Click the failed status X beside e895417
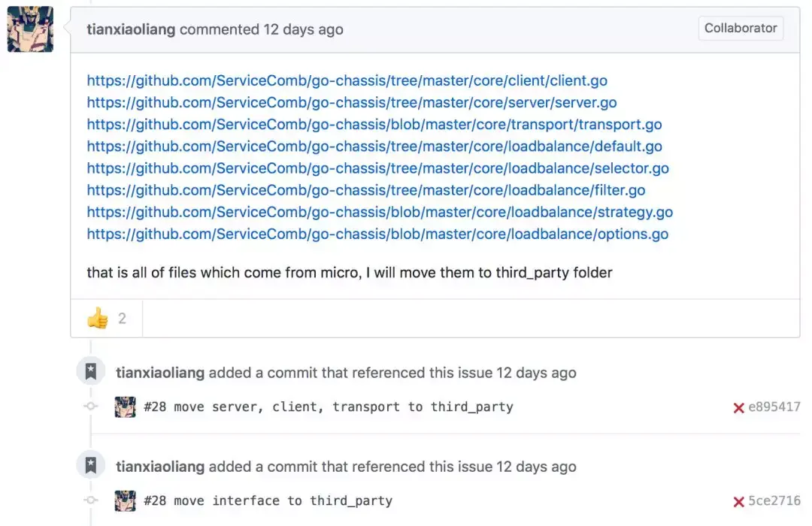This screenshot has width=812, height=526. (x=738, y=407)
